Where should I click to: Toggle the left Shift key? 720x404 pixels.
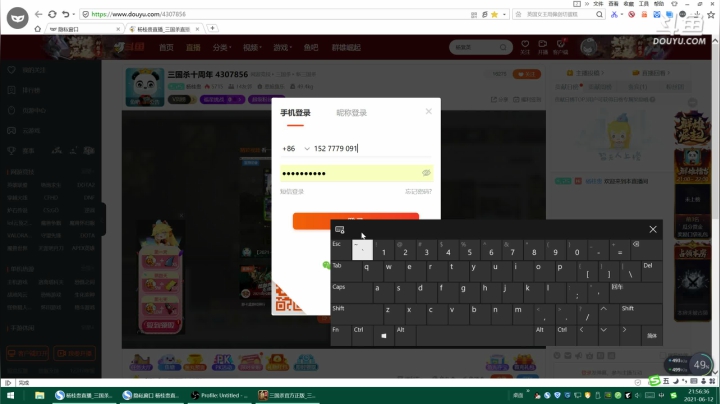[x=356, y=314]
